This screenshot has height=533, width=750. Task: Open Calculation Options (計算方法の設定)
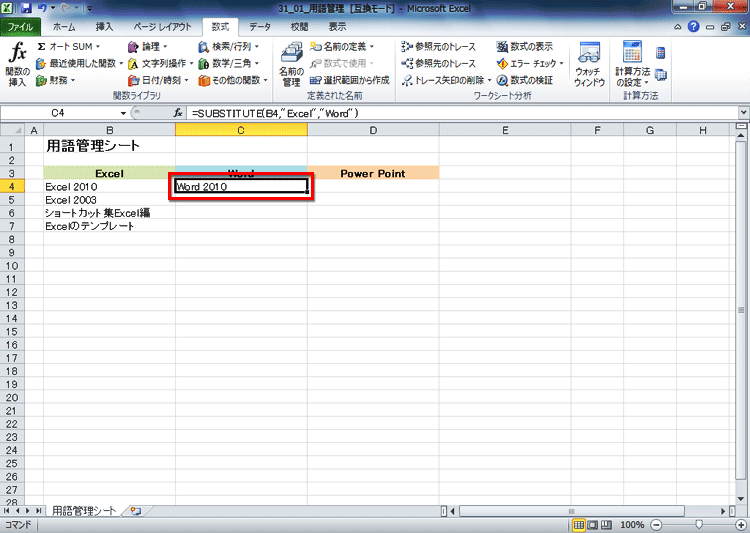tap(632, 65)
